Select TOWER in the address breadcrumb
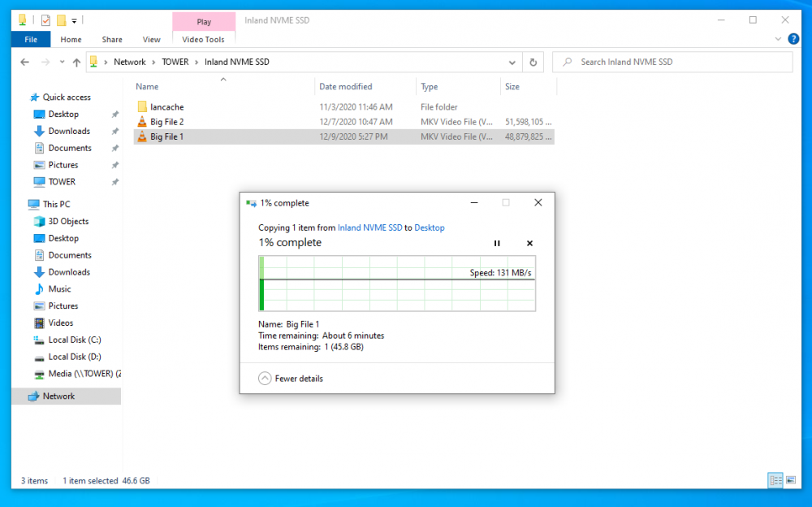Screen dimensions: 812x507 click(x=175, y=63)
